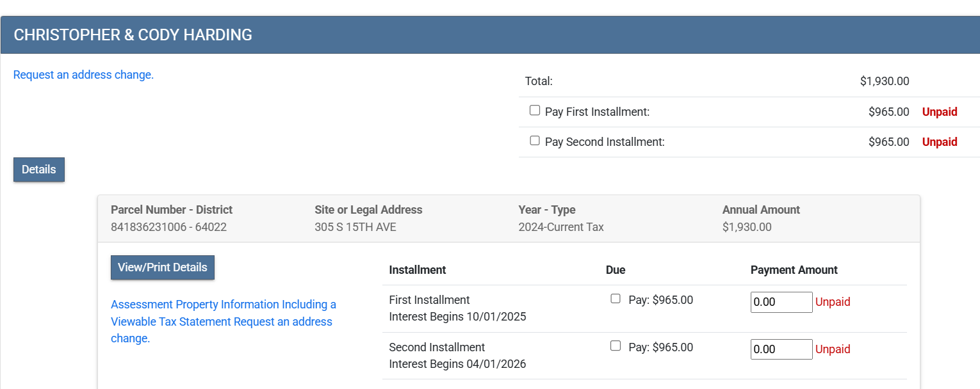Open View/Print Details for the parcel

pos(163,267)
